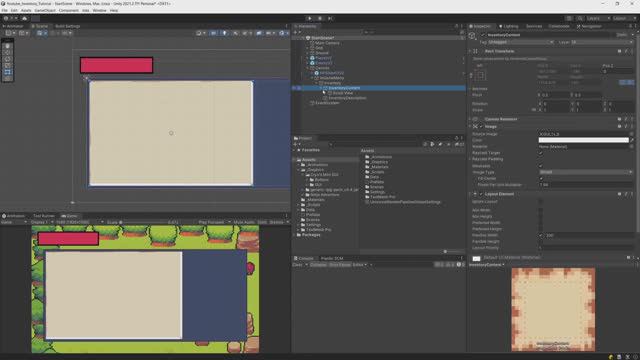
Task: Expand the Packages folder in Project panel
Action: point(294,235)
